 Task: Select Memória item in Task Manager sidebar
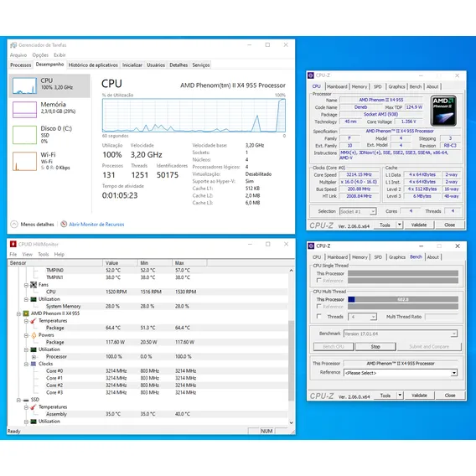click(49, 109)
